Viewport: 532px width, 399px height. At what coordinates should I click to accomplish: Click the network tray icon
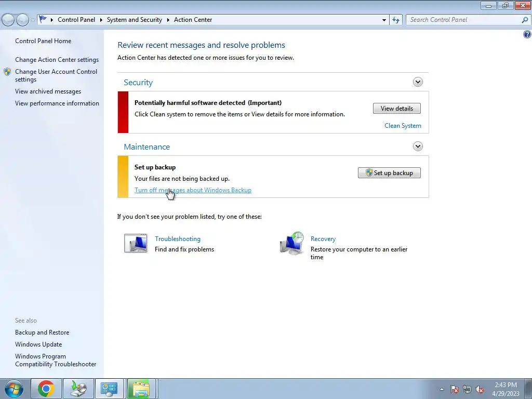[467, 389]
